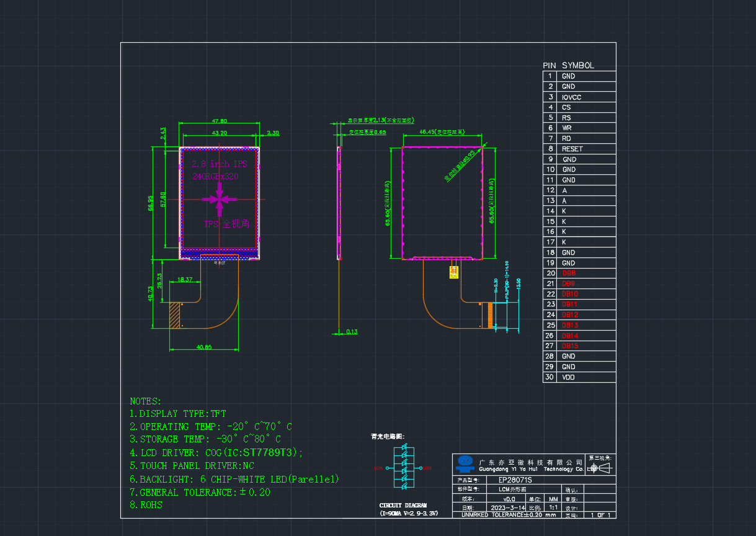This screenshot has width=756, height=536.
Task: Click the "8.ROHS" note
Action: coord(146,505)
